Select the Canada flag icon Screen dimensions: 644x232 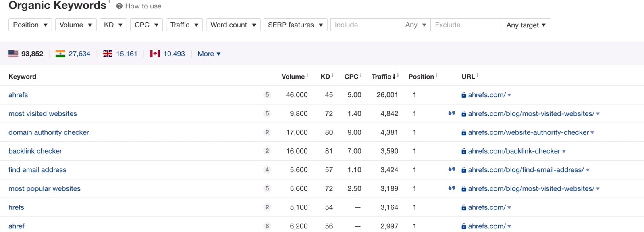pyautogui.click(x=155, y=54)
